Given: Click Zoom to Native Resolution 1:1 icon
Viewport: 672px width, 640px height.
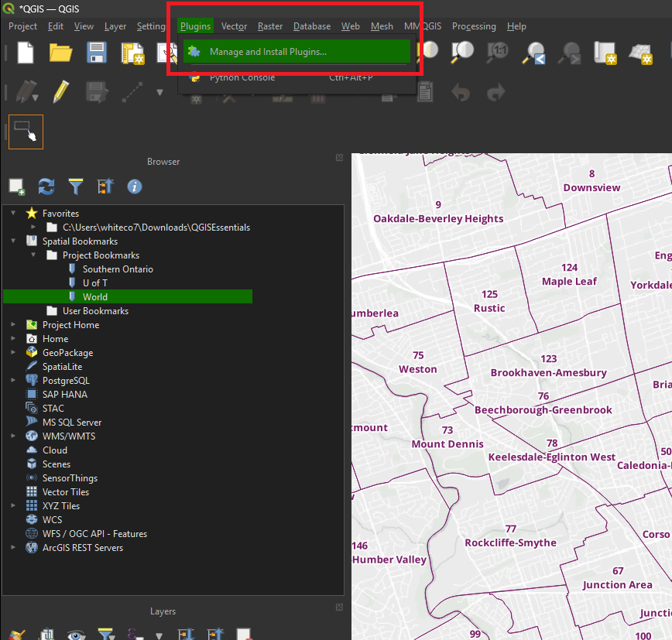Looking at the screenshot, I should coord(498,52).
